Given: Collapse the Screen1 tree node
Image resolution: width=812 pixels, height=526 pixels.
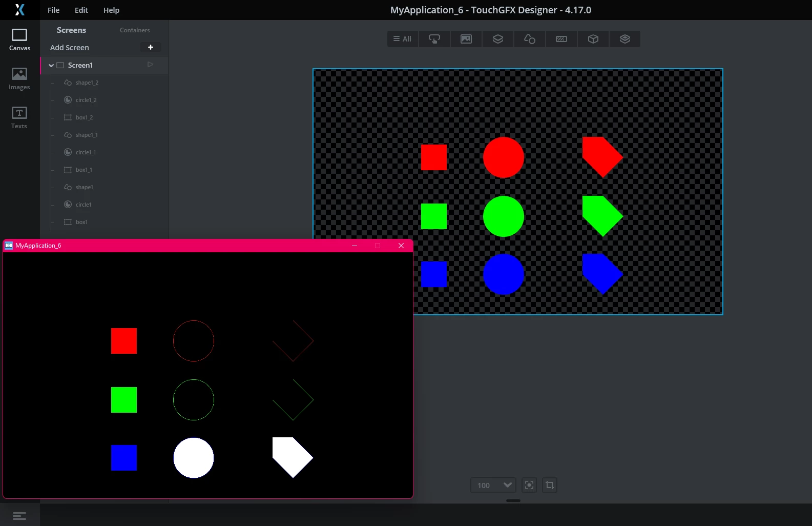Looking at the screenshot, I should 51,66.
